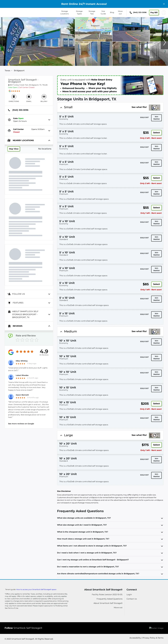168x644 pixels.
Task: Toggle Map View for nearby locations
Action: point(14,149)
